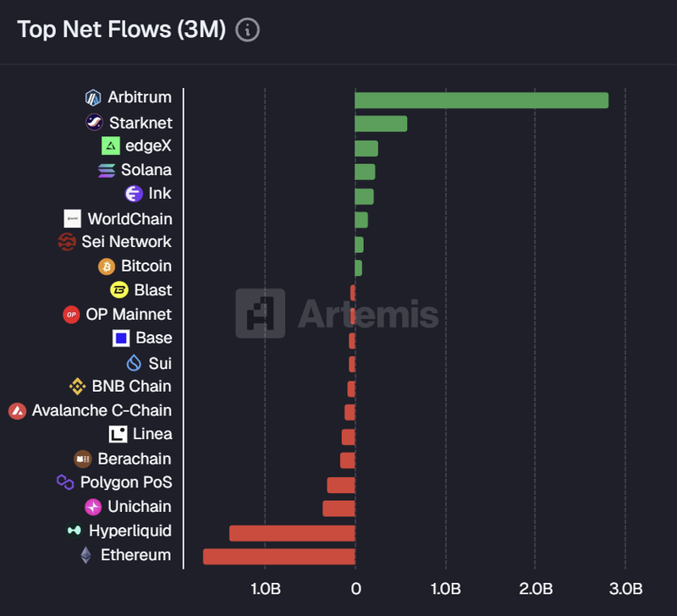Click the Solana logo icon

[107, 171]
